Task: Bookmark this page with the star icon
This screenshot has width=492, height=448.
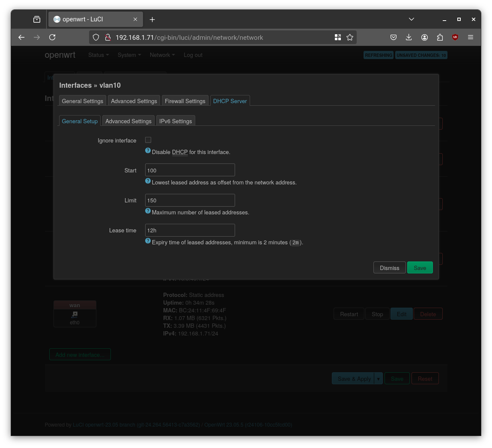Action: (350, 37)
